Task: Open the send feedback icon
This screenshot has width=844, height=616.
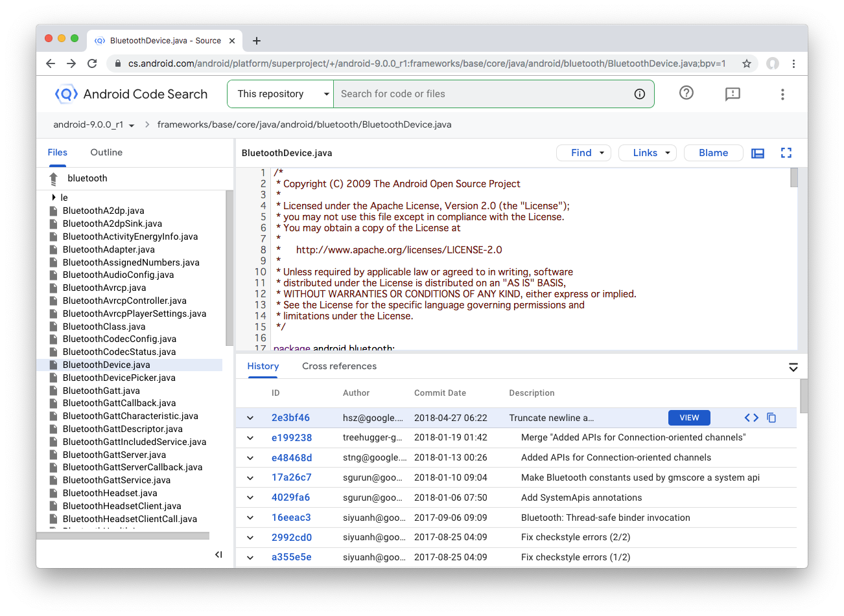Action: (x=733, y=94)
